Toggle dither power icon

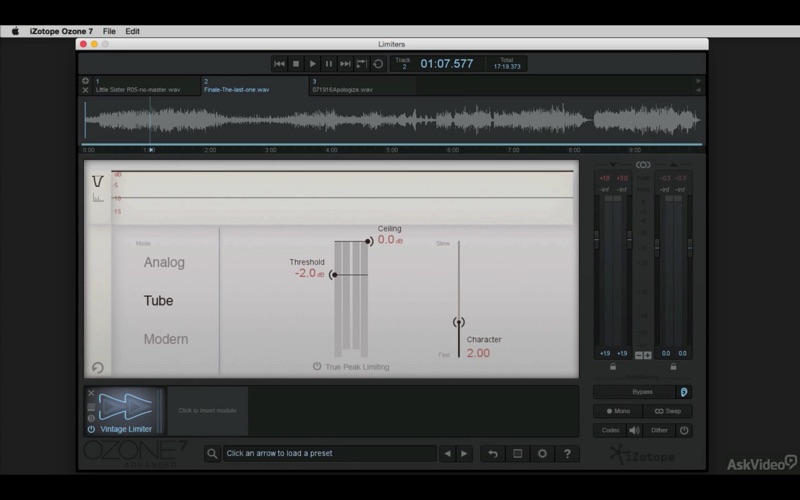point(684,431)
